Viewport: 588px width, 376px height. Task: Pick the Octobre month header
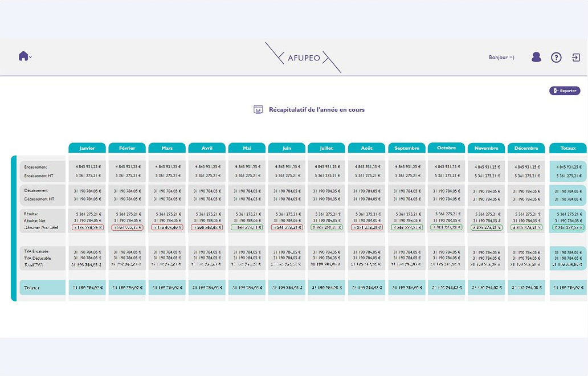coord(446,148)
